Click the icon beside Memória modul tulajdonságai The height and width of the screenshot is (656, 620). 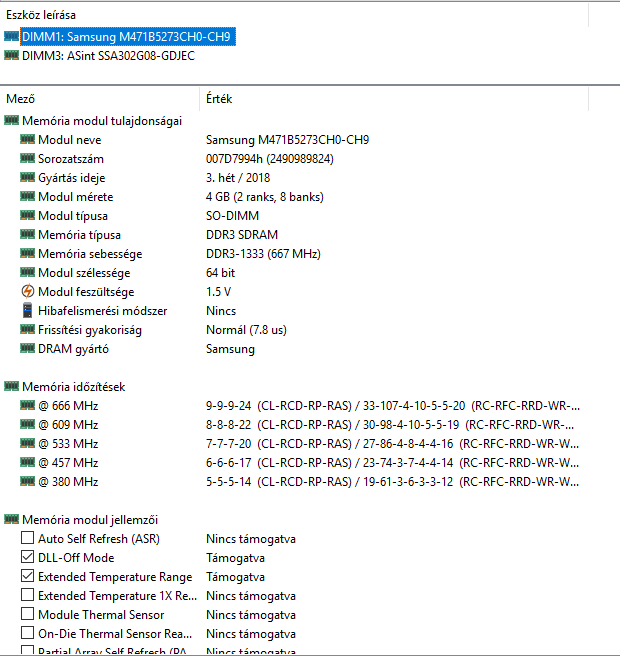(x=11, y=120)
